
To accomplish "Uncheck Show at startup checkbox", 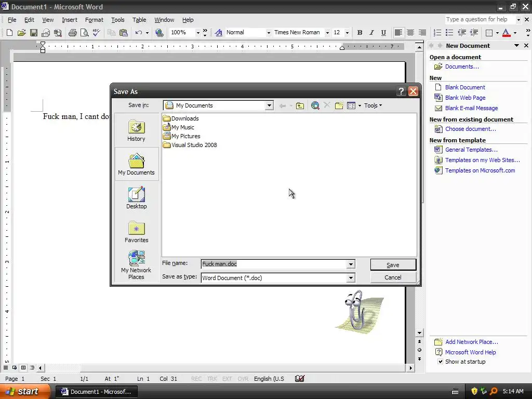I will click(x=440, y=362).
